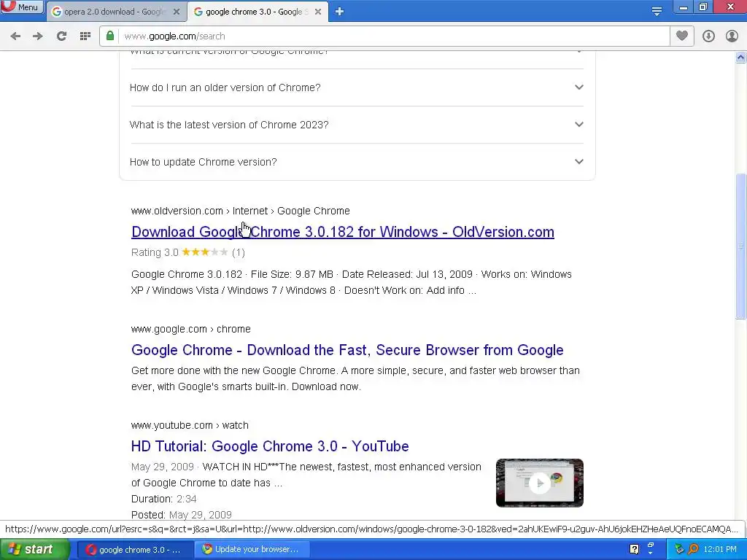Bookmark page with heart icon
747x560 pixels.
click(x=682, y=36)
